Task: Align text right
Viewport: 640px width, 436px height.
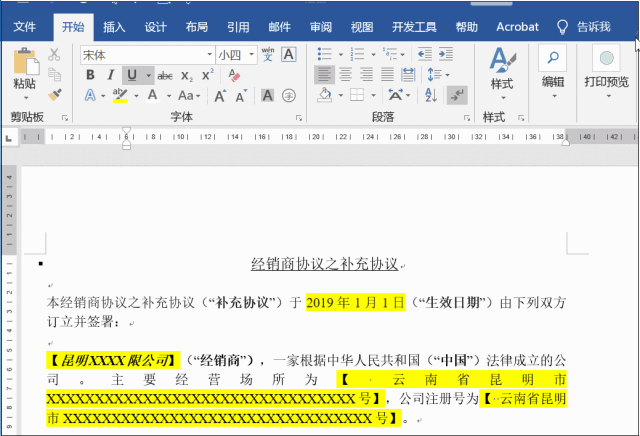Action: [366, 75]
